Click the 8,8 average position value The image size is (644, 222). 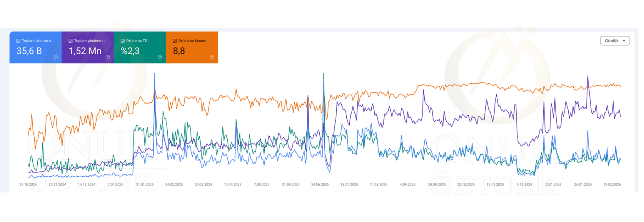(x=178, y=51)
